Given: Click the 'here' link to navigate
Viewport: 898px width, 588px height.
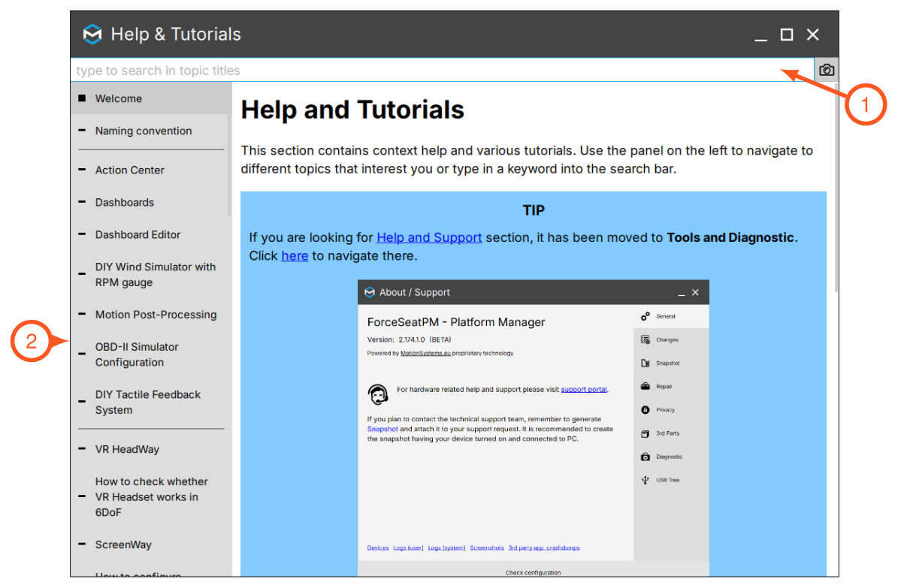Looking at the screenshot, I should click(295, 256).
